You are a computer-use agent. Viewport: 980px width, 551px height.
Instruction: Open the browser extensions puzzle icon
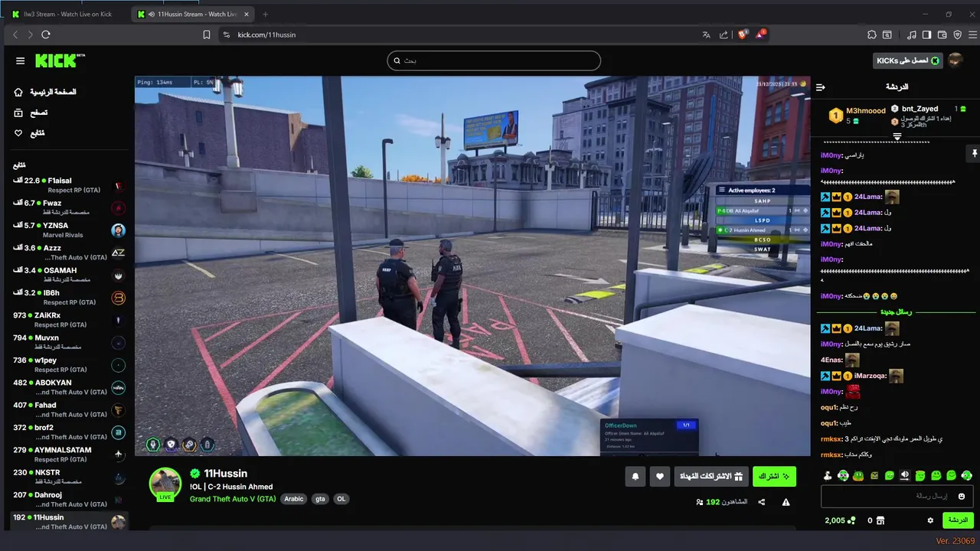pos(872,34)
